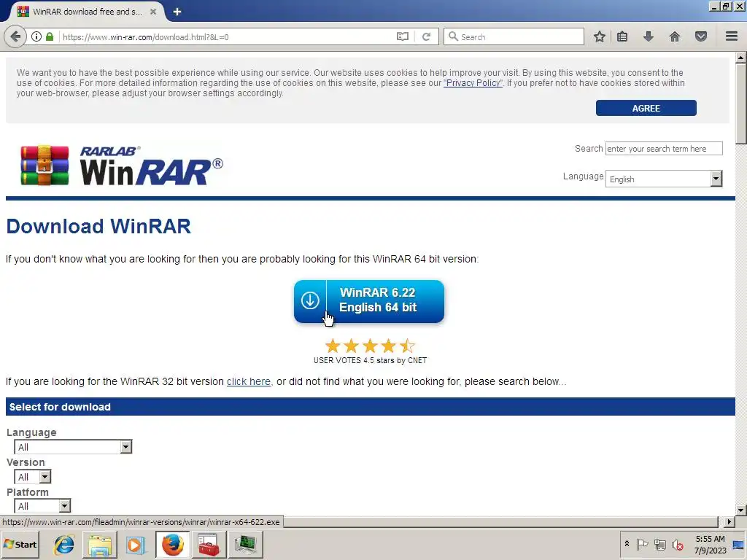Click the vertical scrollbar down arrow

point(741,510)
